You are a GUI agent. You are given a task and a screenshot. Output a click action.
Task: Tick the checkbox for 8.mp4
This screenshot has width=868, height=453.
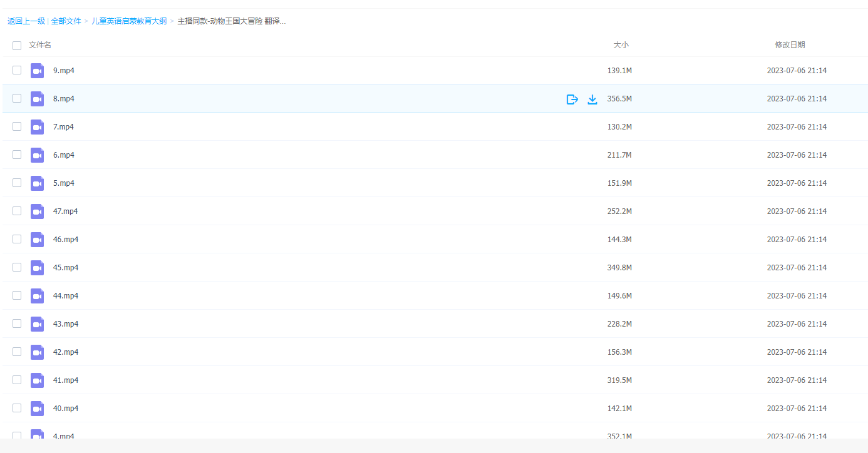coord(17,98)
